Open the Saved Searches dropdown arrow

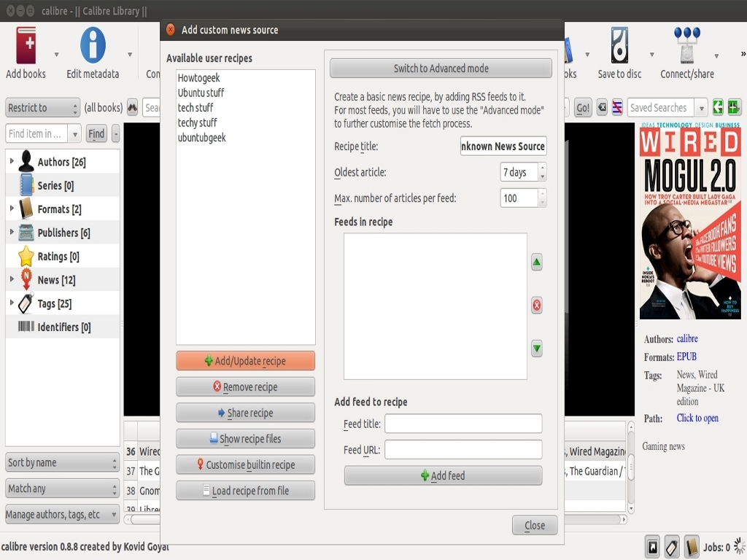701,108
